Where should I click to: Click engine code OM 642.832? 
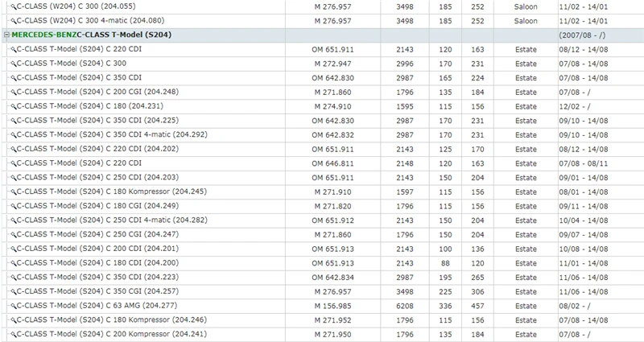pos(332,135)
